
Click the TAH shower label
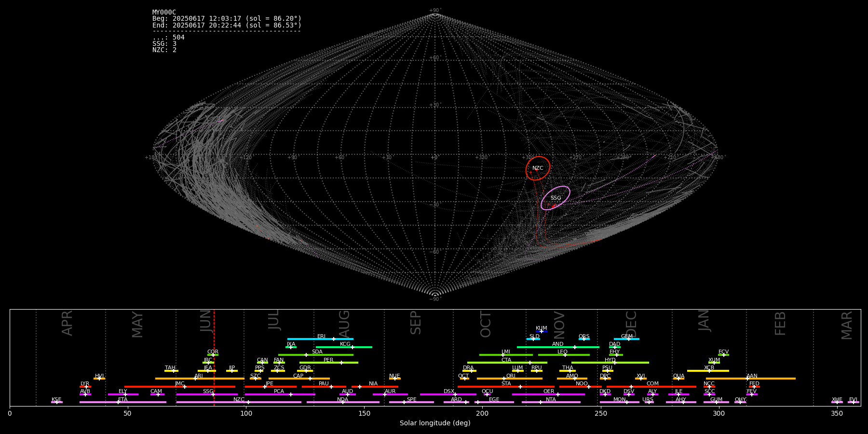click(x=170, y=368)
